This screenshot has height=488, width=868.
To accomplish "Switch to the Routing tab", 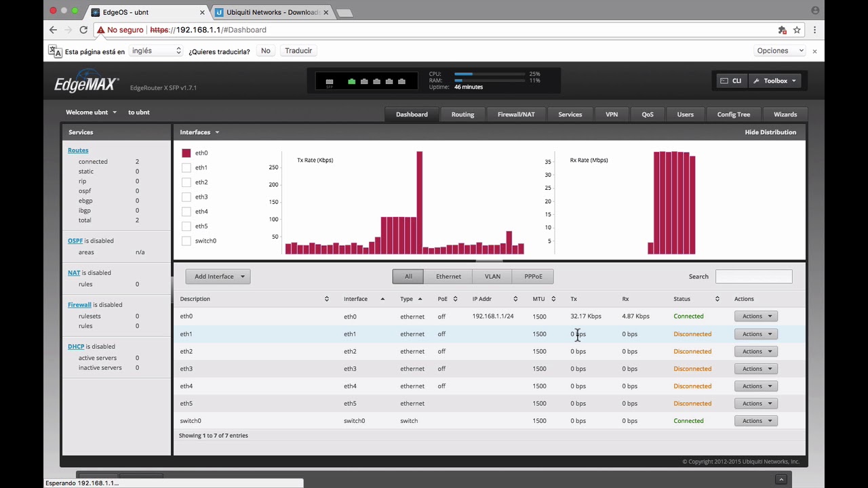I will click(462, 115).
